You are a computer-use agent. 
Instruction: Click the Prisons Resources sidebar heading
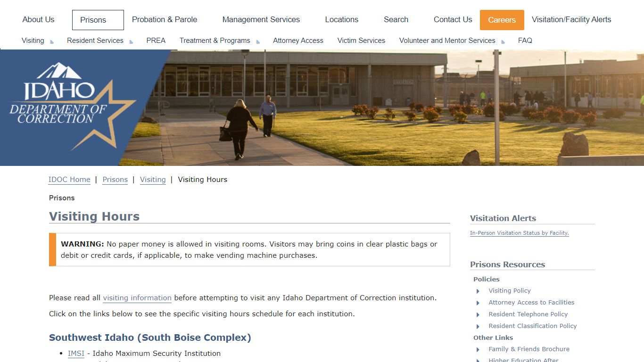[x=507, y=264]
